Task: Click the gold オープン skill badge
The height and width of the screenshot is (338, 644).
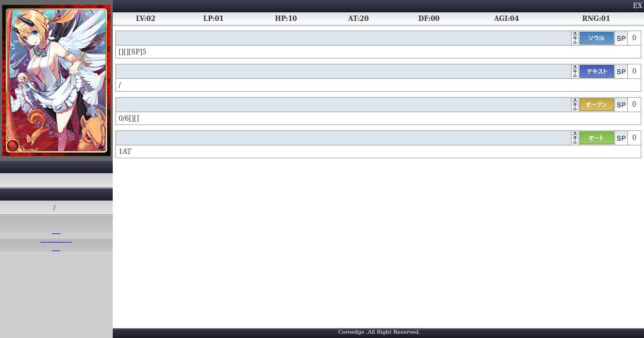Action: (596, 105)
